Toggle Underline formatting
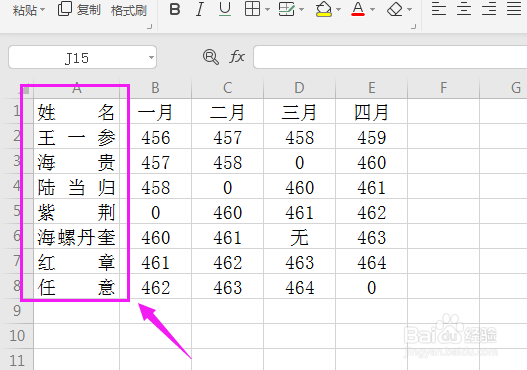The width and height of the screenshot is (527, 370). pyautogui.click(x=225, y=9)
